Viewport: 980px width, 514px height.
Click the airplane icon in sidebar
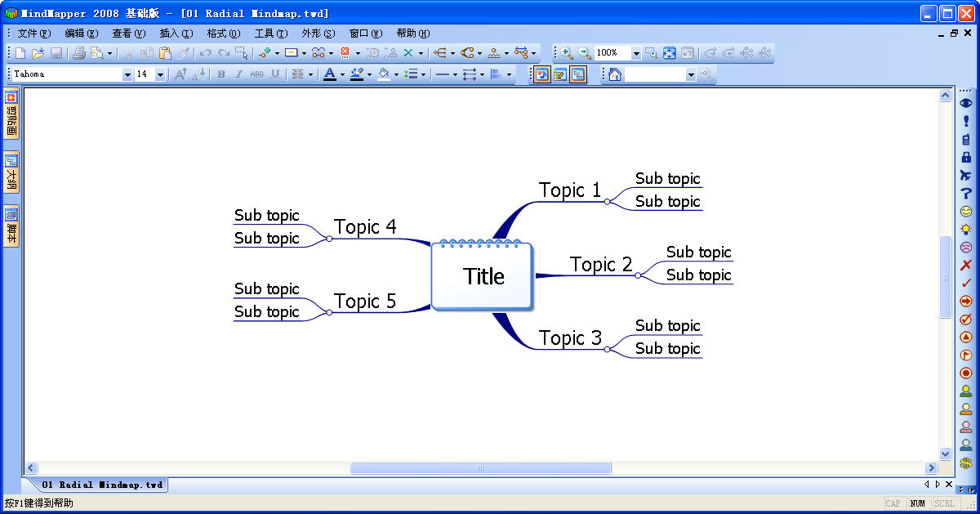966,175
